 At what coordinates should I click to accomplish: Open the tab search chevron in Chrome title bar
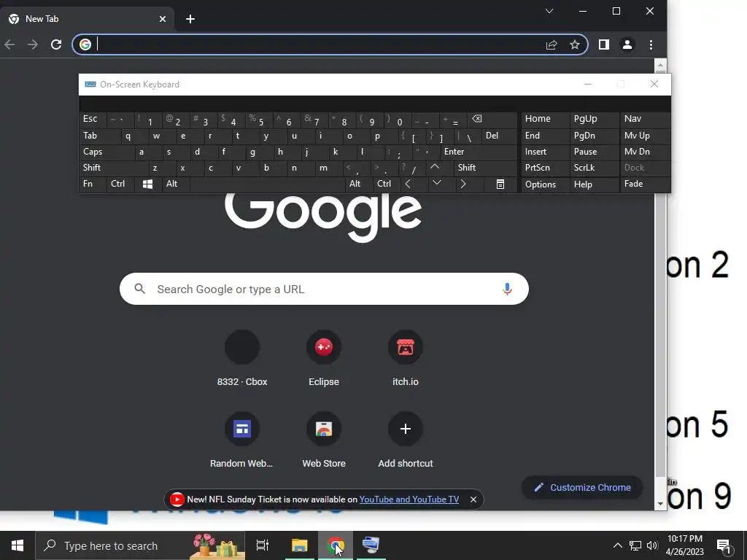pos(549,11)
